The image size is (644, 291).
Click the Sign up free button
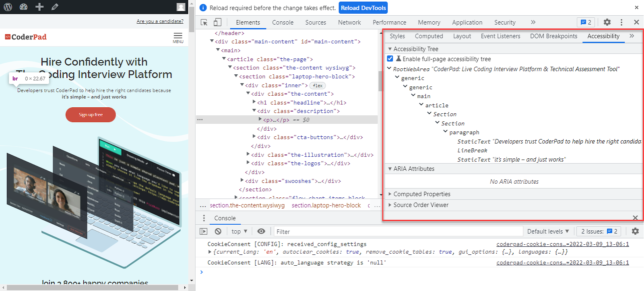pos(91,115)
